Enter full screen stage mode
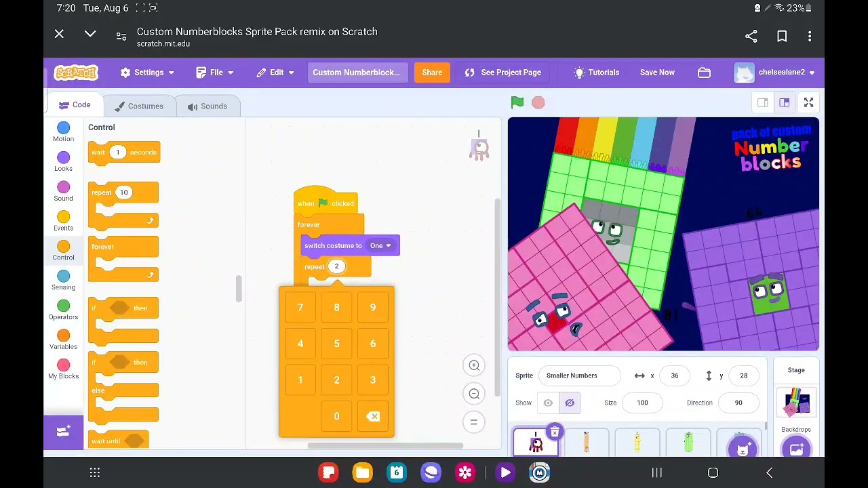This screenshot has width=868, height=488. click(x=808, y=102)
